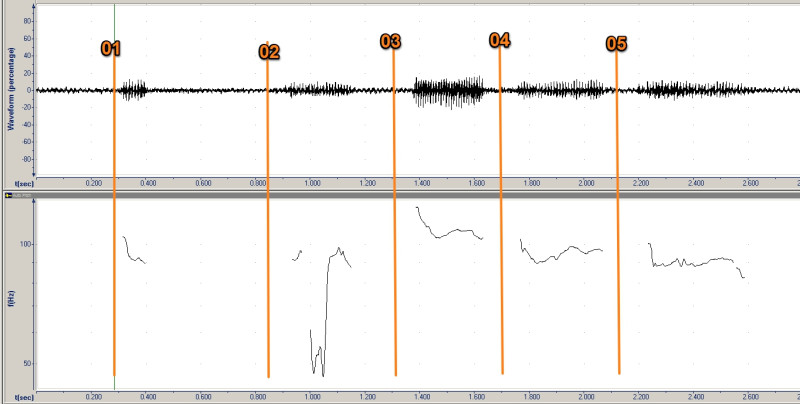Screen dimensions: 800x404
Task: Click the 50 tick on pitch axis
Action: click(x=28, y=364)
